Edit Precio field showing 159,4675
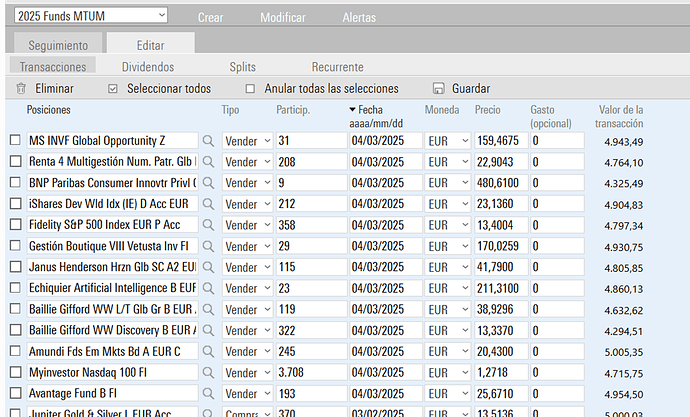 [501, 141]
